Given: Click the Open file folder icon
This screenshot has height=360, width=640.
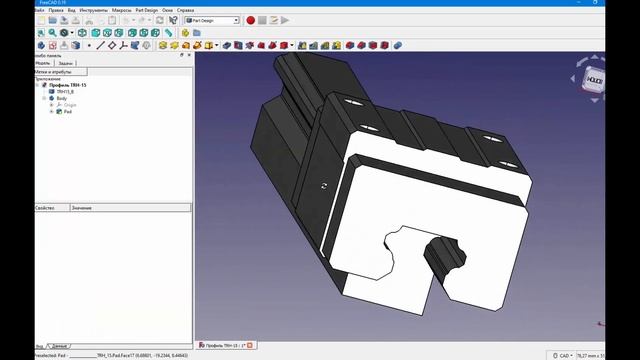Looking at the screenshot, I should [x=53, y=20].
